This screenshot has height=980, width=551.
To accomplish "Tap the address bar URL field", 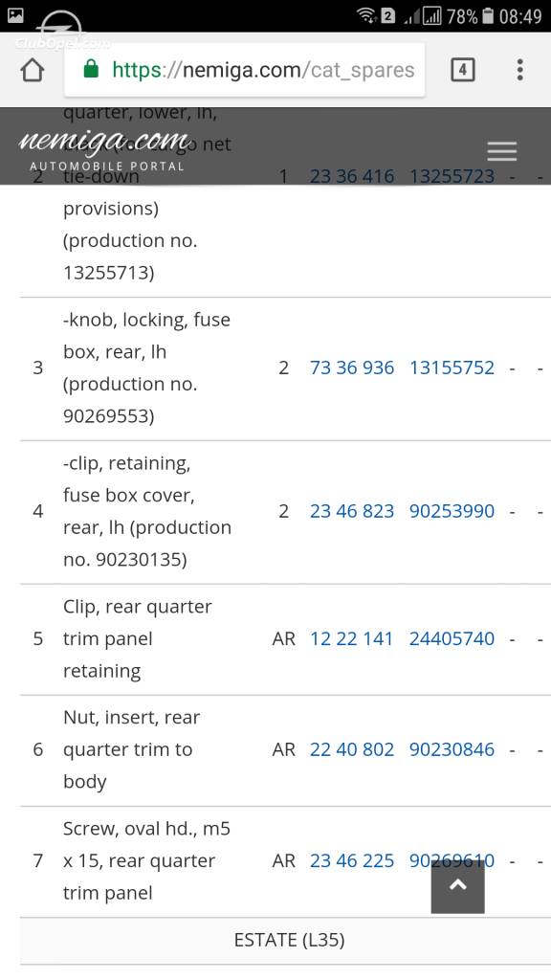I will click(x=244, y=69).
